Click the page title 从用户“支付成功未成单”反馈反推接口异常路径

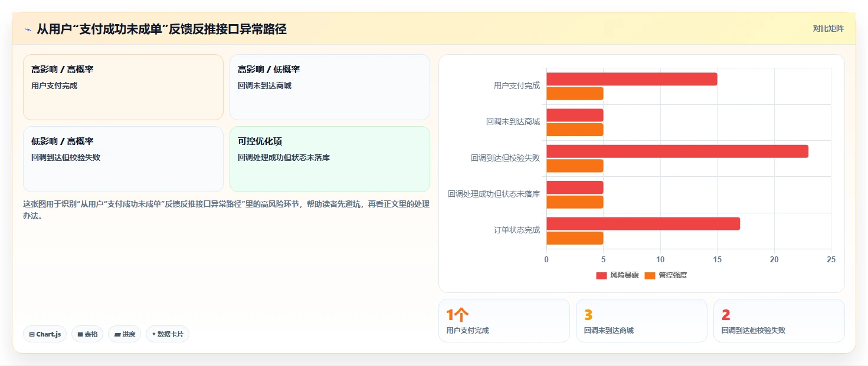tap(162, 29)
